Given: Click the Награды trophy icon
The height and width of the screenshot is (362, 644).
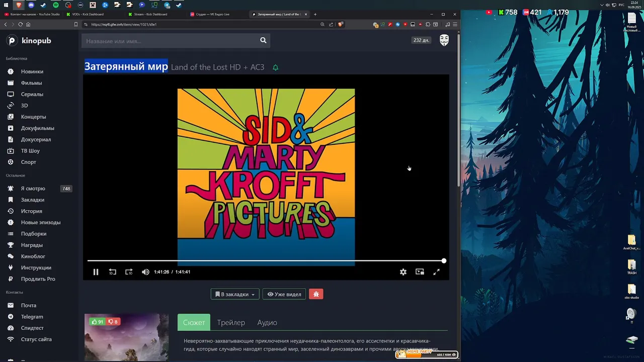Looking at the screenshot, I should click(x=11, y=245).
